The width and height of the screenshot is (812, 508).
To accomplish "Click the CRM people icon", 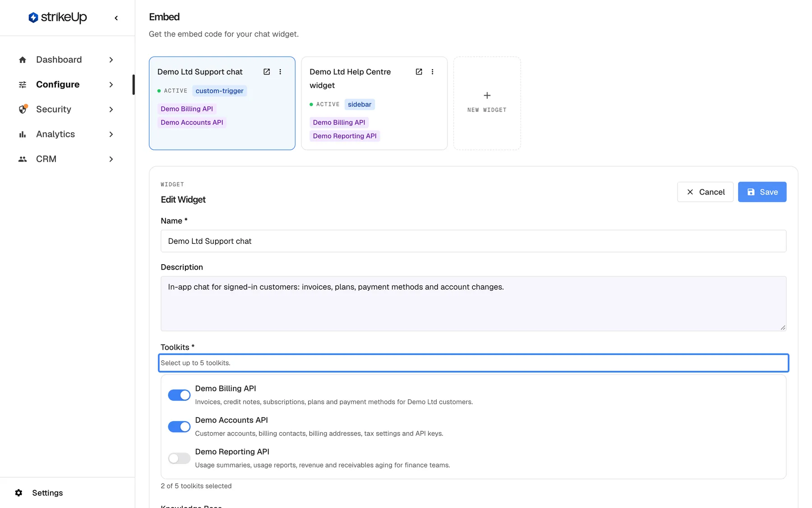I will point(23,159).
